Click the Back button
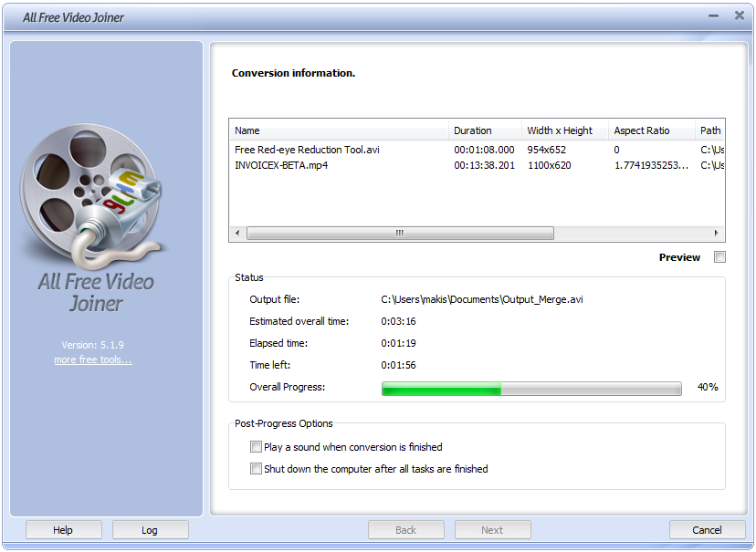756x552 pixels. coord(405,529)
